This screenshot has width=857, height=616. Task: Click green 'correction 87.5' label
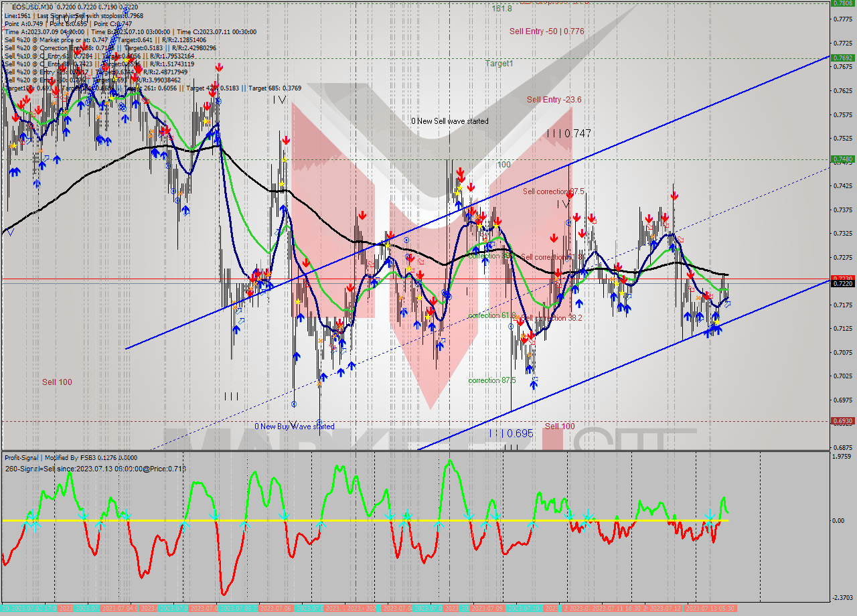492,380
